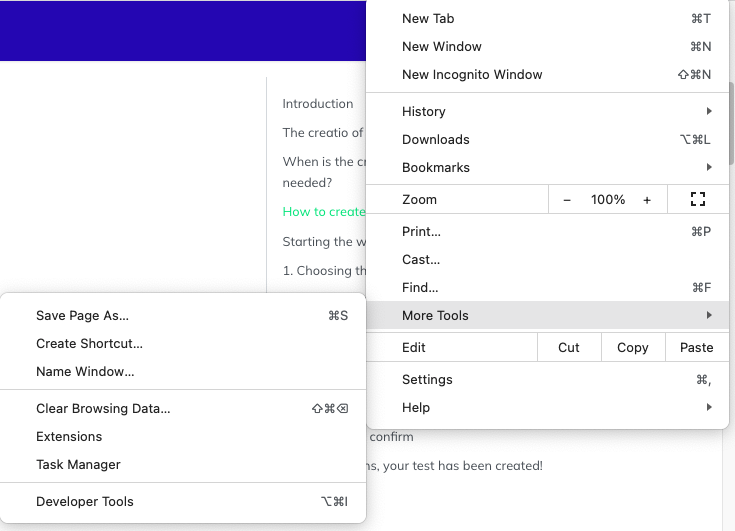Increase zoom with the plus button
This screenshot has width=735, height=531.
647,200
